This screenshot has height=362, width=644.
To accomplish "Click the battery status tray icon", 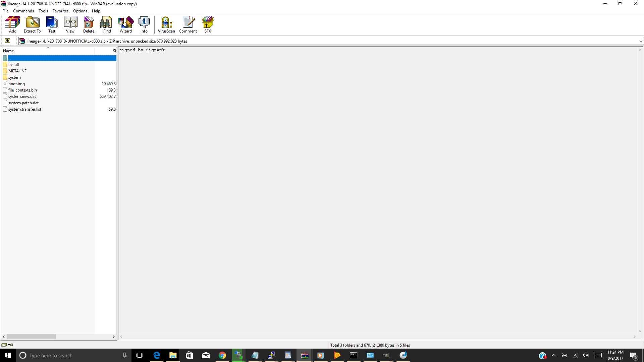I will [x=565, y=355].
